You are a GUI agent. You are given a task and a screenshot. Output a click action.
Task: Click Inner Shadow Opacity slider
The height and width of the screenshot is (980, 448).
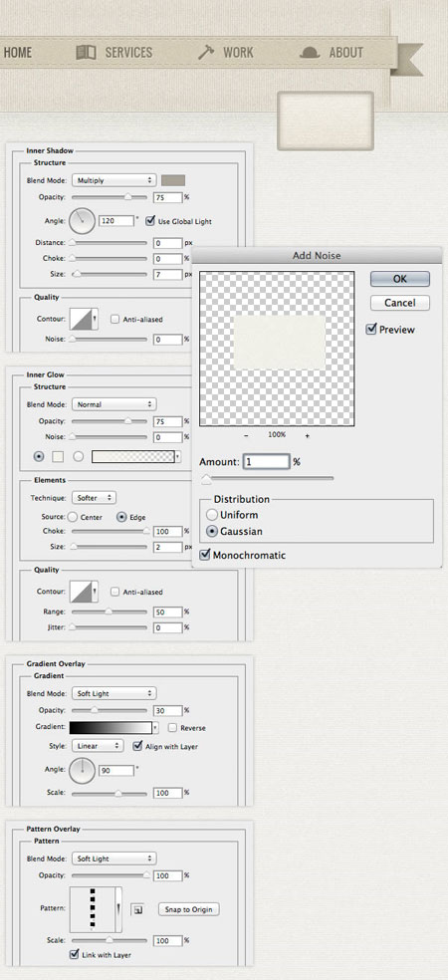click(x=110, y=197)
